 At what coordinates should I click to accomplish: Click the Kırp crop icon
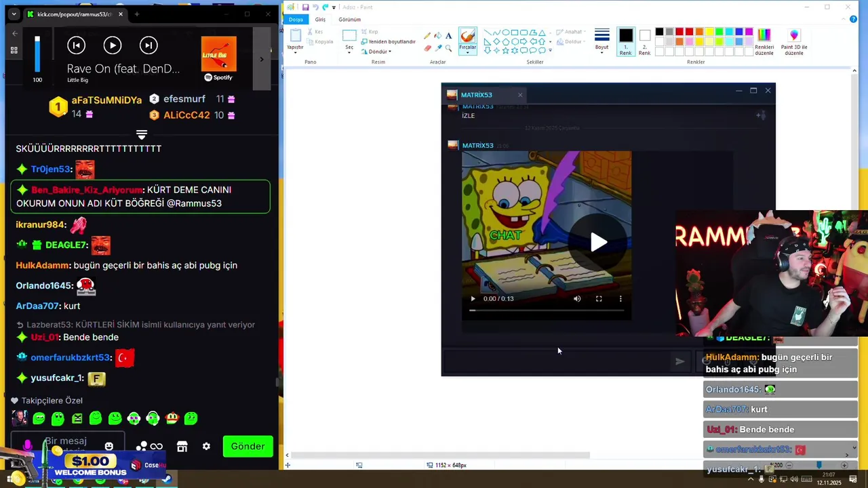pyautogui.click(x=364, y=32)
